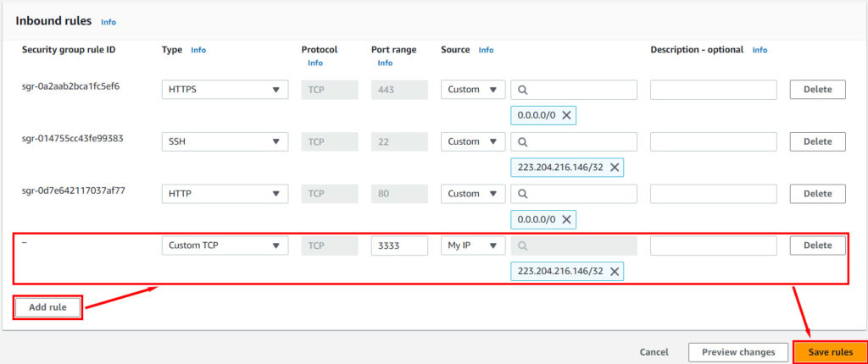Select rule ID sgr-0a2aab2bca1fc5ef6 text

71,86
